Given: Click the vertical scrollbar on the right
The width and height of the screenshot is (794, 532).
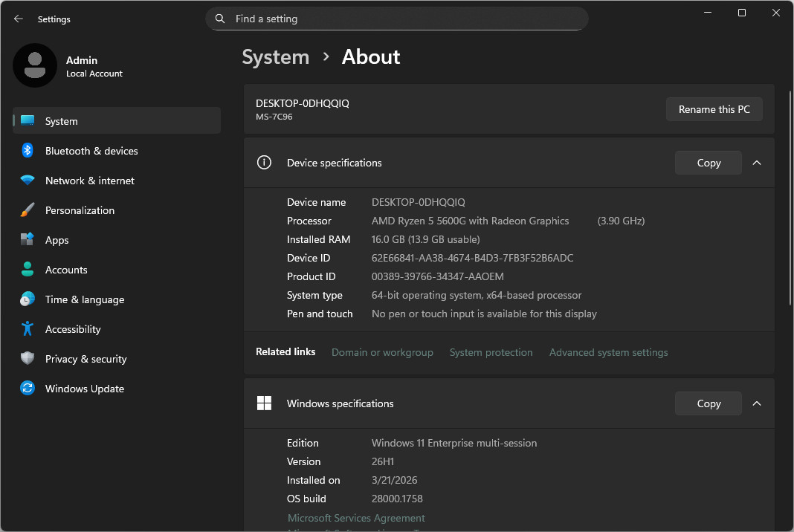Looking at the screenshot, I should pos(790,198).
